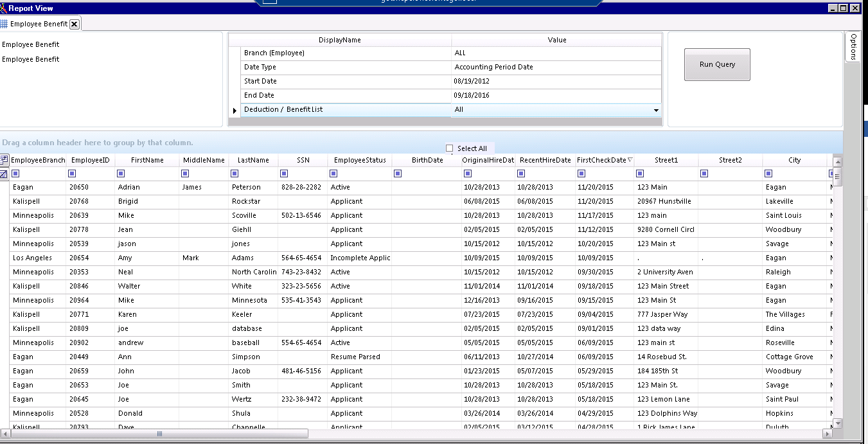Sort by EmployeeID column header
Image resolution: width=868 pixels, height=444 pixels.
(91, 160)
